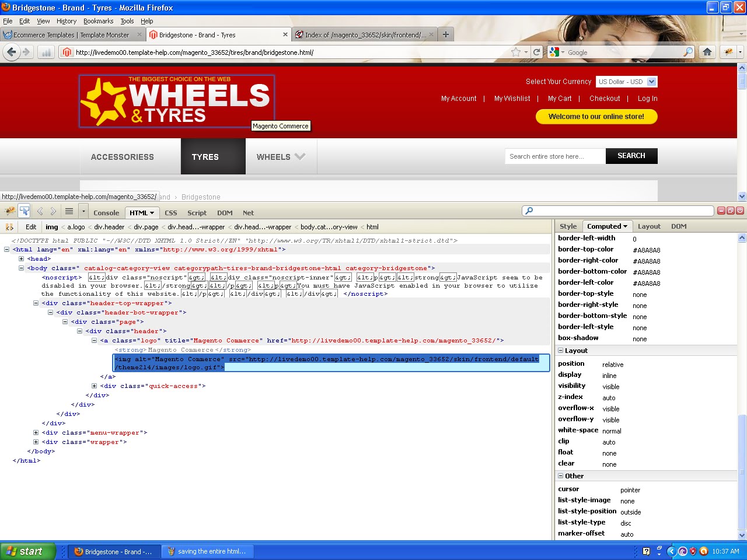Switch to Firebug CSS tab

click(x=171, y=213)
